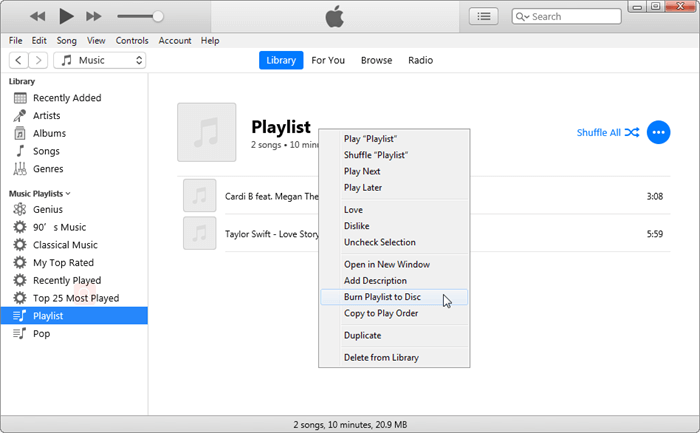
Task: Choose Uncheck Selection in the context menu
Action: [x=379, y=242]
